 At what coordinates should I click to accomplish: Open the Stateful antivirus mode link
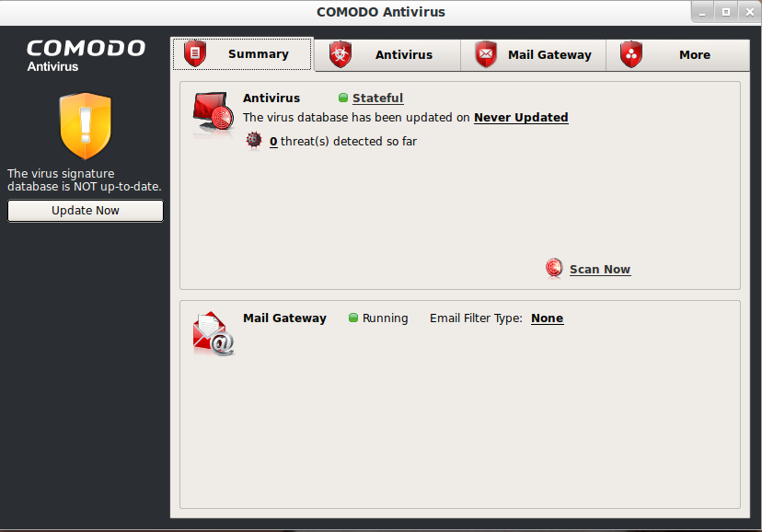point(377,98)
